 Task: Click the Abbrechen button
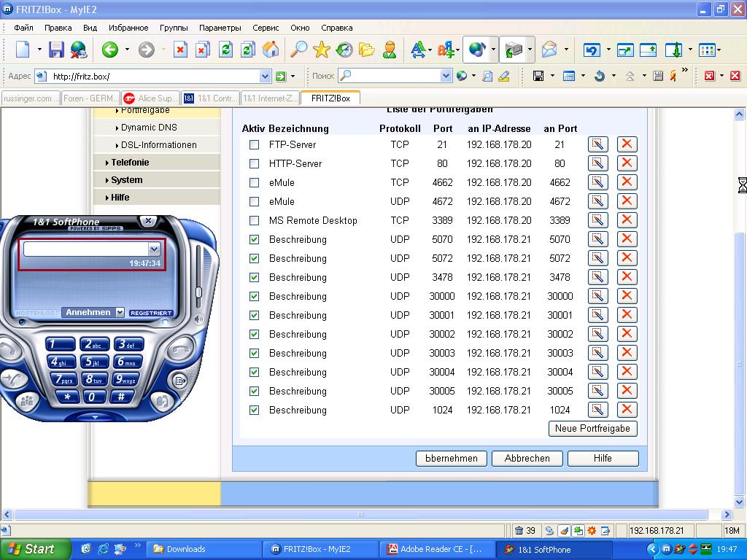(x=527, y=458)
